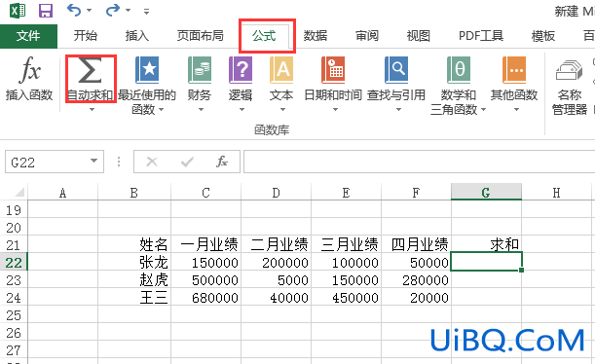This screenshot has width=595, height=364.
Task: Open the redo history dropdown arrow
Action: click(129, 11)
